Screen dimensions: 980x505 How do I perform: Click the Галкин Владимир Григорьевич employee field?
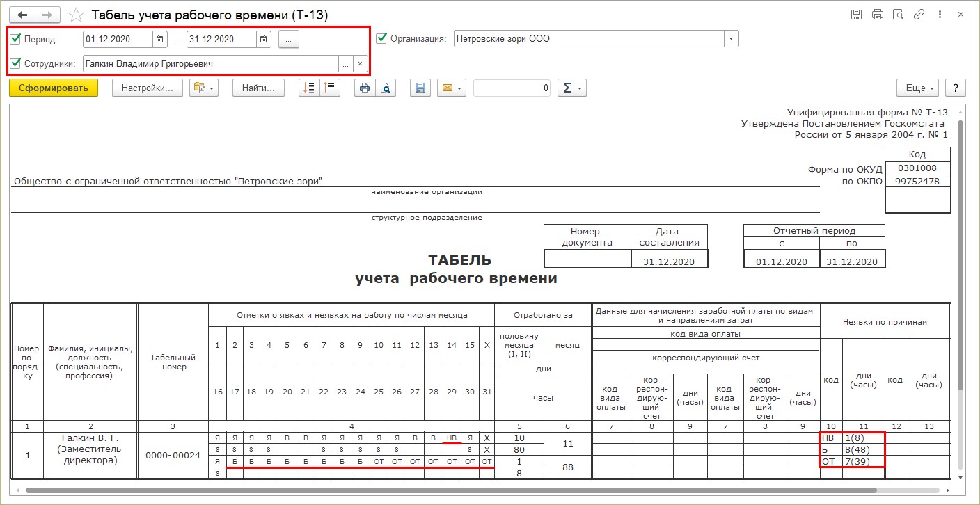pyautogui.click(x=210, y=63)
